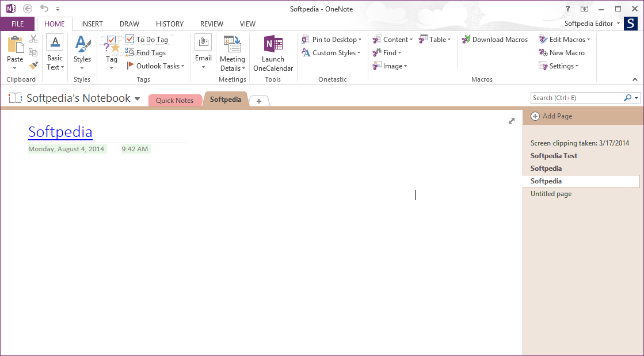The height and width of the screenshot is (356, 644).
Task: Switch to the HISTORY ribbon tab
Action: pos(170,24)
